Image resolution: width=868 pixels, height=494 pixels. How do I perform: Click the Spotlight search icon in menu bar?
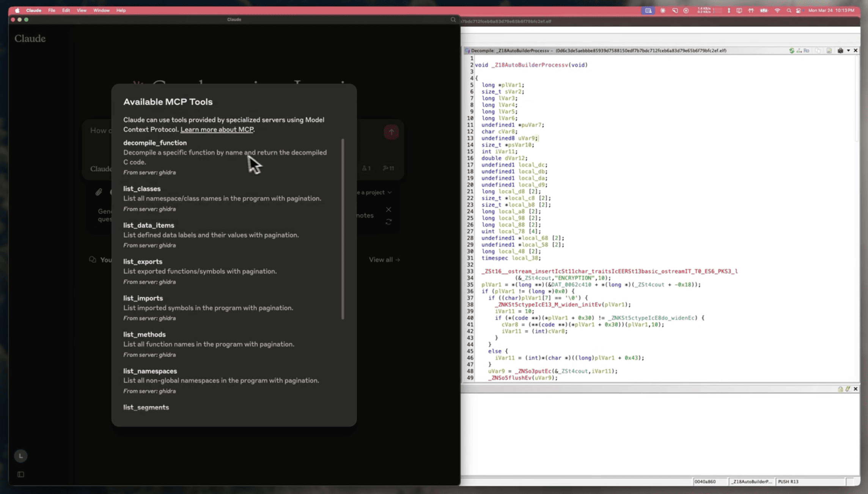click(x=789, y=10)
